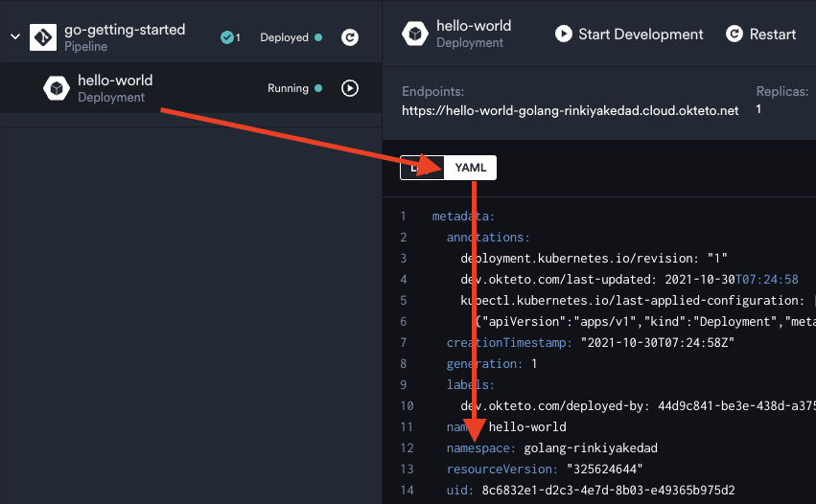The image size is (816, 504).
Task: Click the Replicas count value
Action: click(x=758, y=109)
